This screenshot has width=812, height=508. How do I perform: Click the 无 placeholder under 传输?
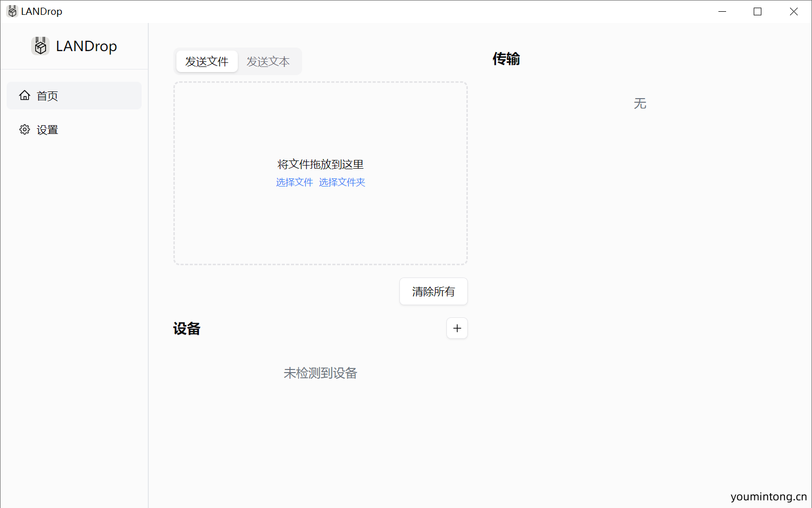coord(640,104)
